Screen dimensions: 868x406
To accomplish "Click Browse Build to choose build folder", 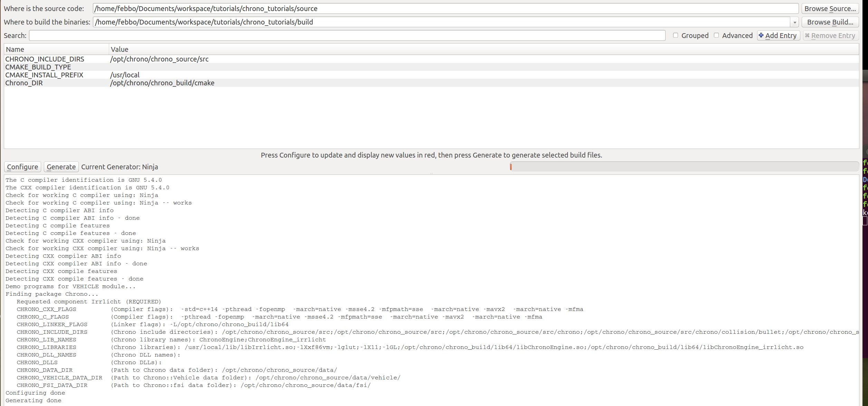I will [830, 22].
